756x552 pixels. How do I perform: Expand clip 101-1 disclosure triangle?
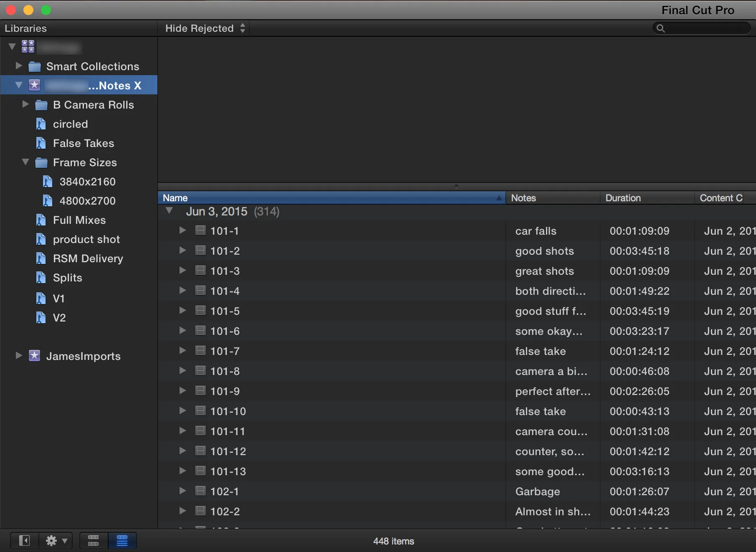(183, 230)
